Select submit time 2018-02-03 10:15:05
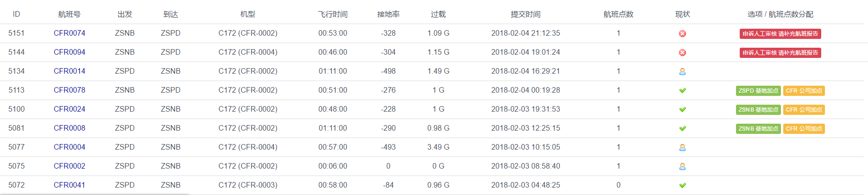This screenshot has width=868, height=195. 526,147
